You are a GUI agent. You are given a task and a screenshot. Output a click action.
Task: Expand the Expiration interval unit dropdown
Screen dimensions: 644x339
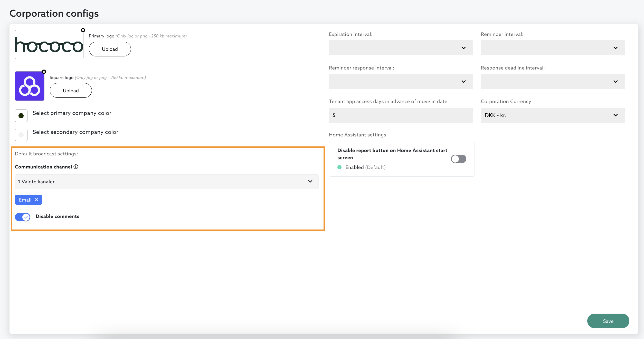click(x=443, y=48)
